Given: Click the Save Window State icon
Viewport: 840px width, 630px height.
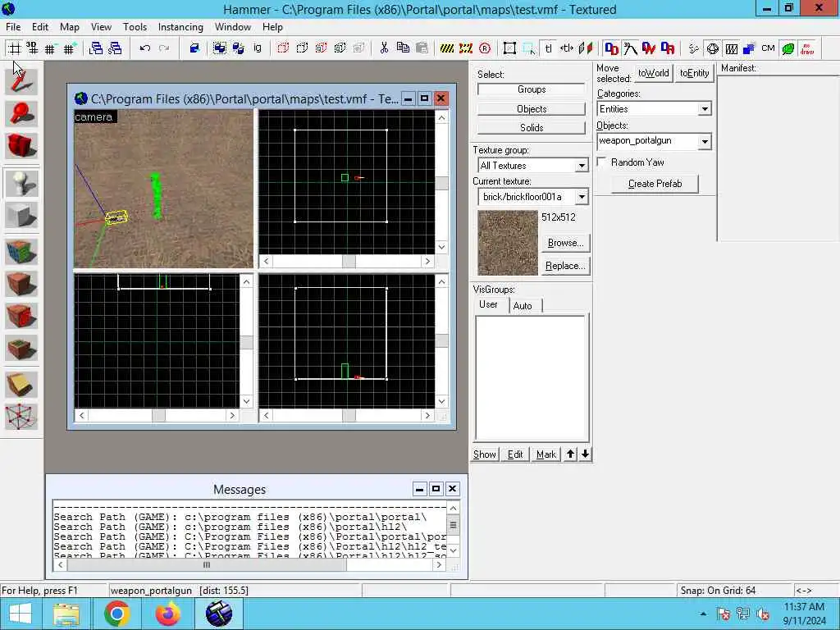Looking at the screenshot, I should 115,48.
